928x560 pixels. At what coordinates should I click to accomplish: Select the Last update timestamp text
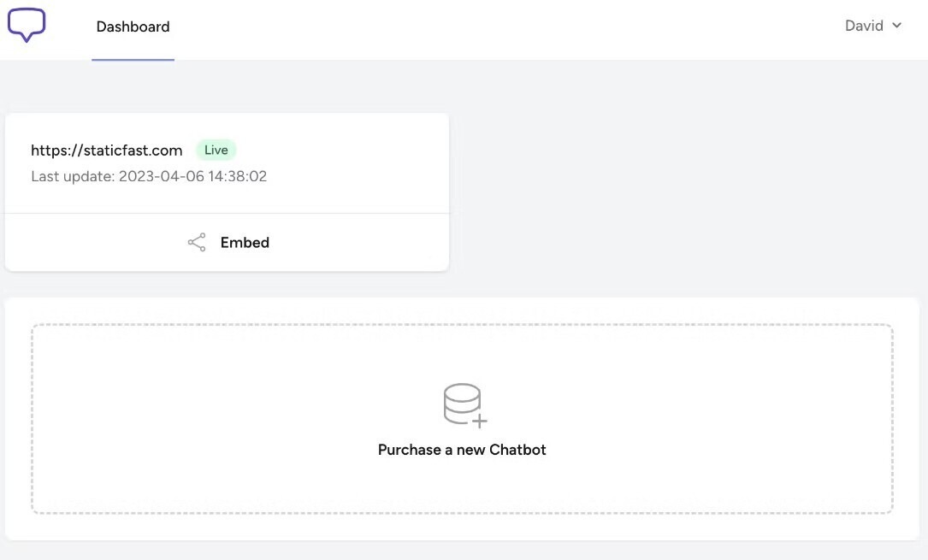[x=149, y=176]
